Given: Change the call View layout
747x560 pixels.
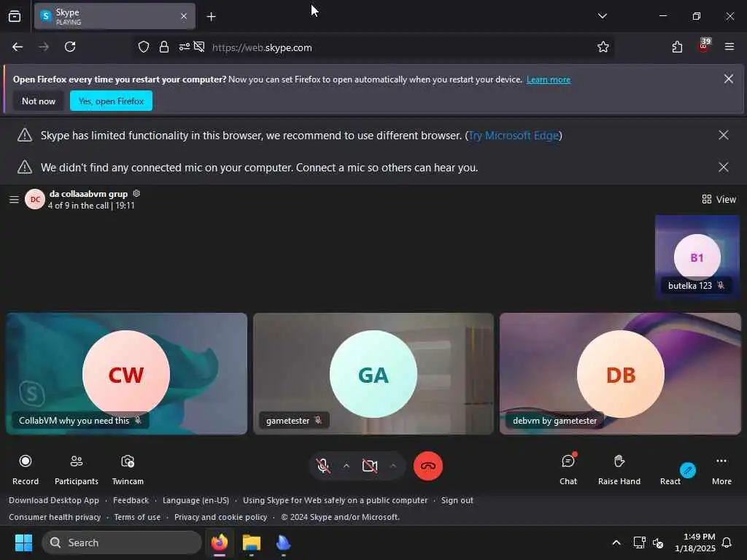Looking at the screenshot, I should coord(719,199).
